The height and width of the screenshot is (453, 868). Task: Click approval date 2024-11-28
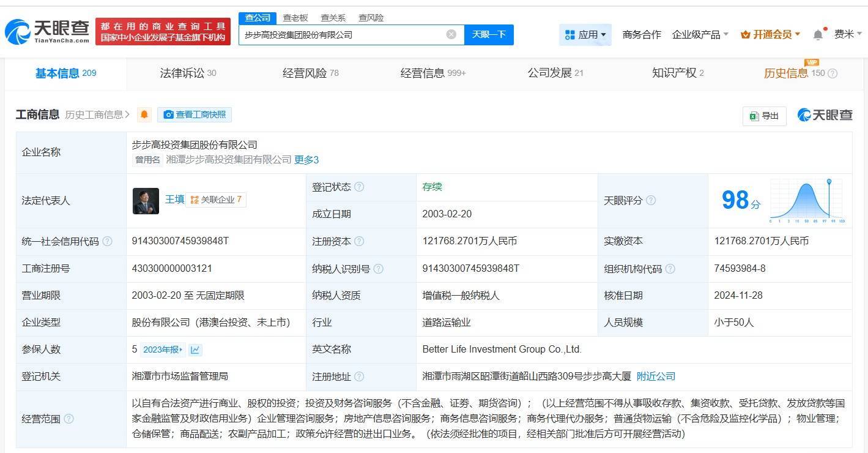(738, 295)
